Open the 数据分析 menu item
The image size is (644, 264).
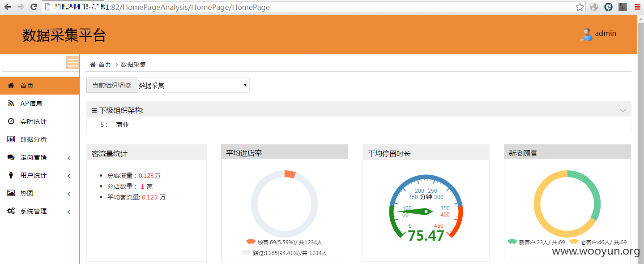(39, 139)
